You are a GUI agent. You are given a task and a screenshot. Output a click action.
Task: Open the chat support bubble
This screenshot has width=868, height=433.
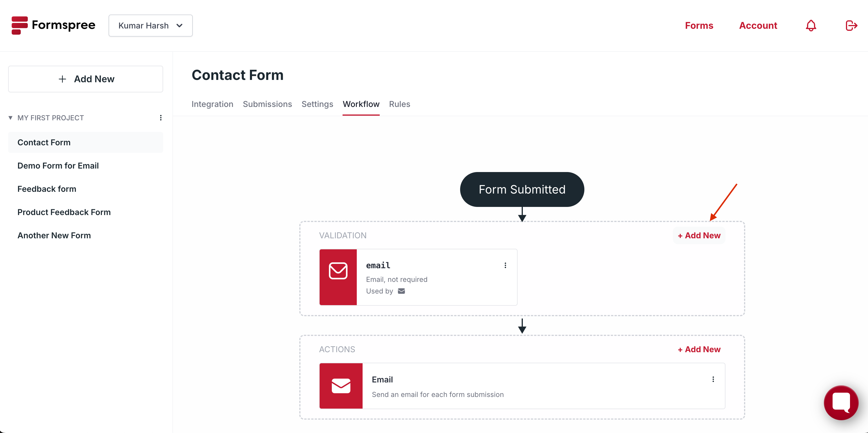[841, 402]
